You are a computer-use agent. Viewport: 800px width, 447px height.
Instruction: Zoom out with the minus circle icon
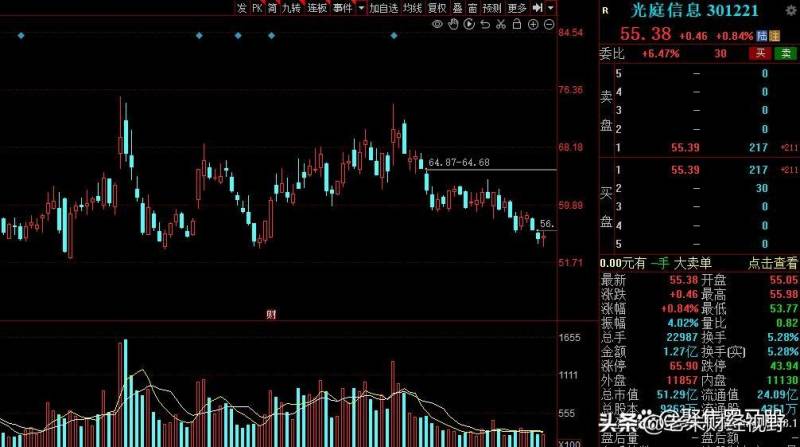[x=549, y=24]
